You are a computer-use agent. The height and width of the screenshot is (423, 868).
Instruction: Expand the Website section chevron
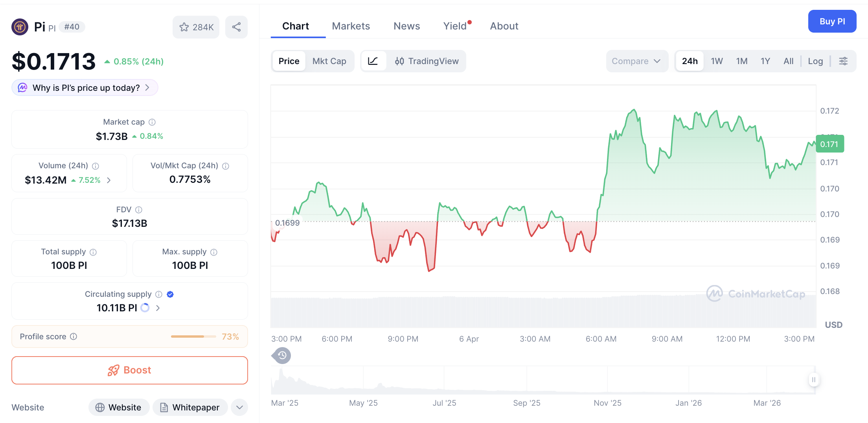239,407
